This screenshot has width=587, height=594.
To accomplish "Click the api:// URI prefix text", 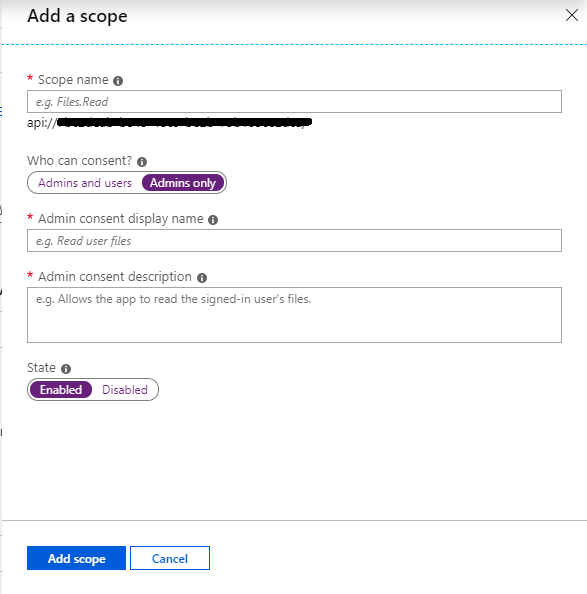I will point(42,122).
